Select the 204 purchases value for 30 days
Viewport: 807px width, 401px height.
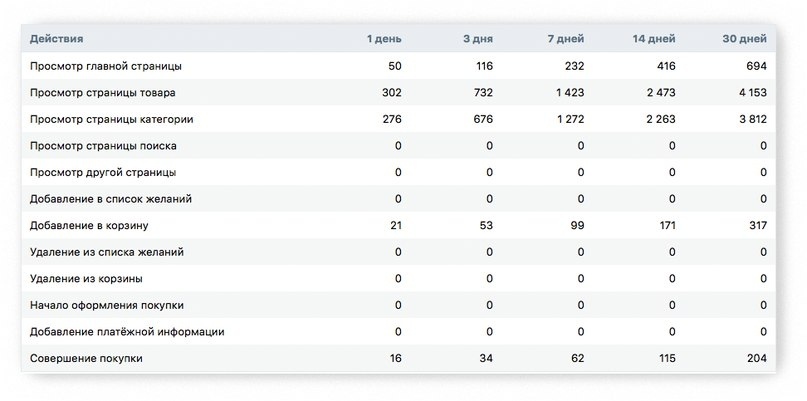[x=758, y=358]
